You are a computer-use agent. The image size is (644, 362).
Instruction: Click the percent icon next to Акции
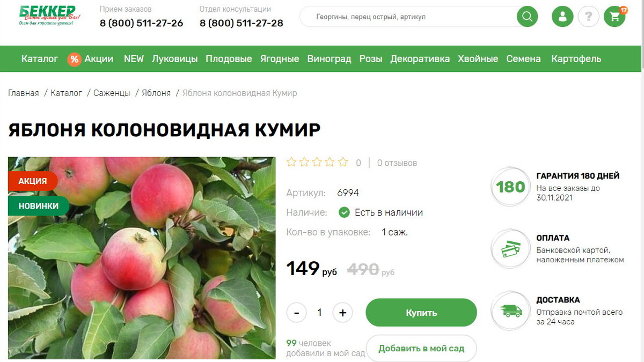tap(74, 59)
